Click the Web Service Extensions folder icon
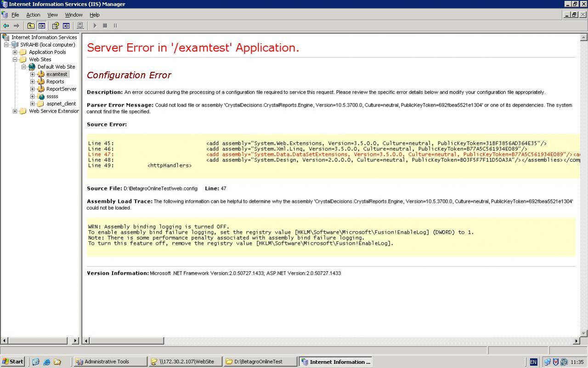Image resolution: width=588 pixels, height=368 pixels. pyautogui.click(x=23, y=111)
